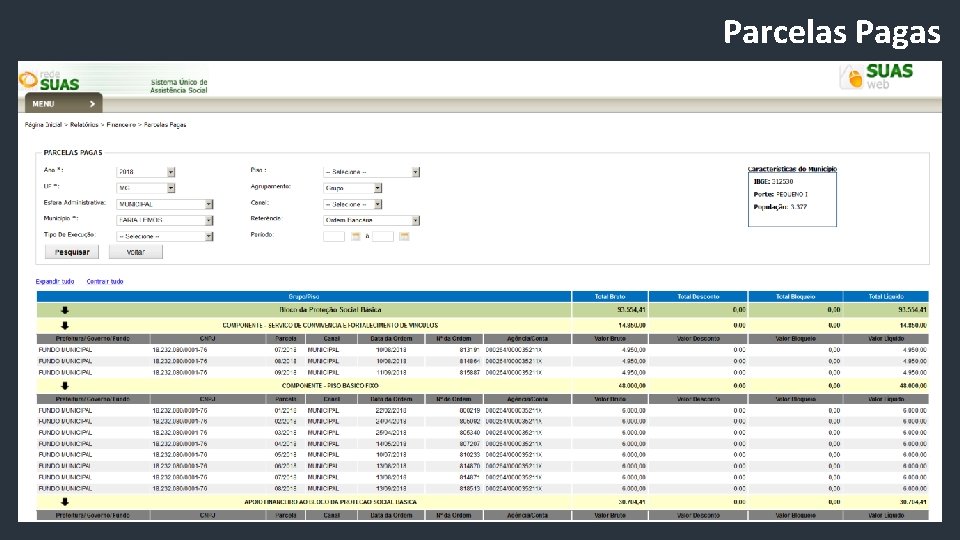Click Características do Município heading
960x540 pixels.
pyautogui.click(x=792, y=169)
